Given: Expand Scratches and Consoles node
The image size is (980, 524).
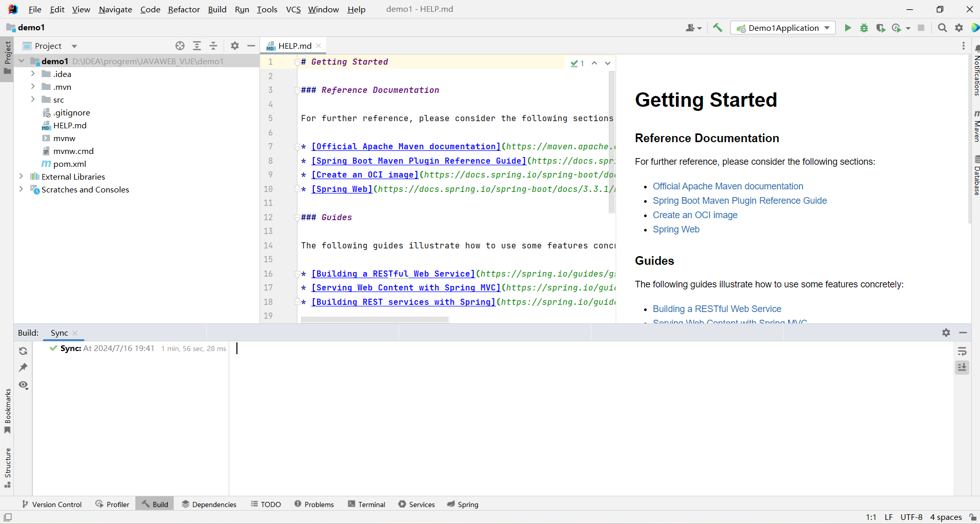Looking at the screenshot, I should tap(22, 189).
